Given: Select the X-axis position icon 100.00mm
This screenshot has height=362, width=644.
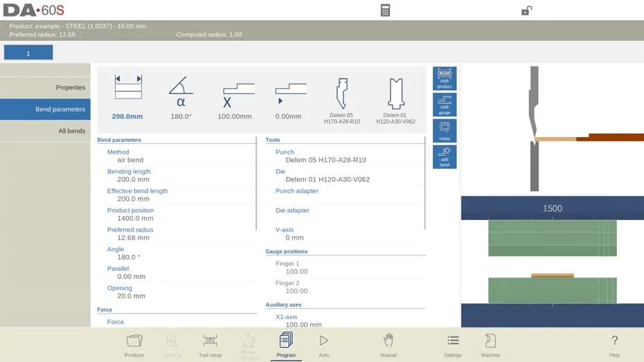Looking at the screenshot, I should point(235,100).
